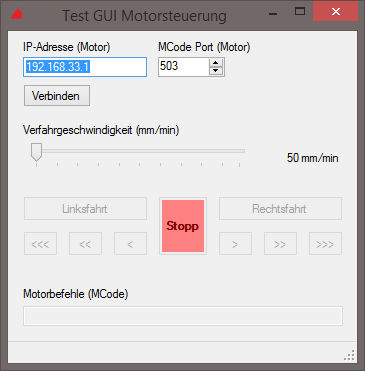Click the double right arrow >> button

click(280, 244)
